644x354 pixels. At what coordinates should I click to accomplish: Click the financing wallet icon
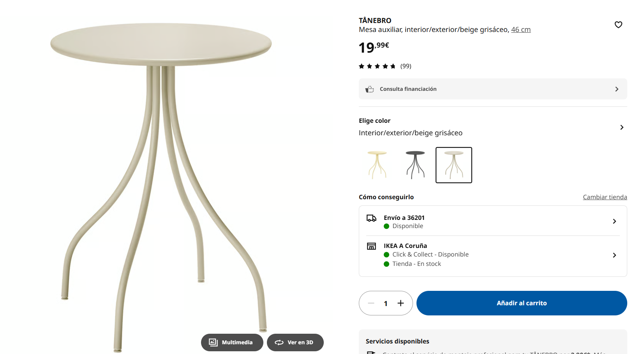point(369,89)
